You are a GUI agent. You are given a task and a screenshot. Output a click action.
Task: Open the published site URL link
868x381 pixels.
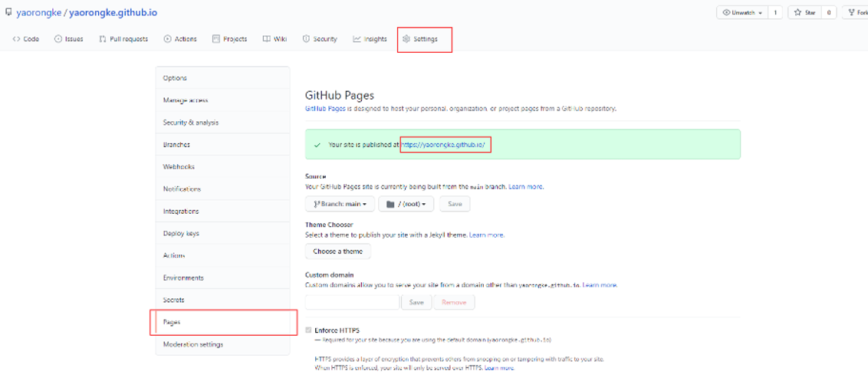click(x=443, y=145)
